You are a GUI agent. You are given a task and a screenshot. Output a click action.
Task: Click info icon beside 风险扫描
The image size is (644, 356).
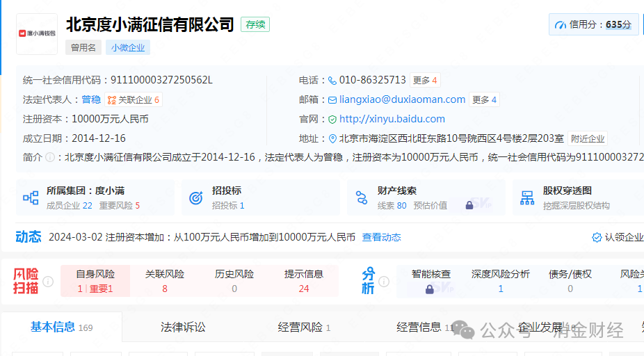[48, 282]
